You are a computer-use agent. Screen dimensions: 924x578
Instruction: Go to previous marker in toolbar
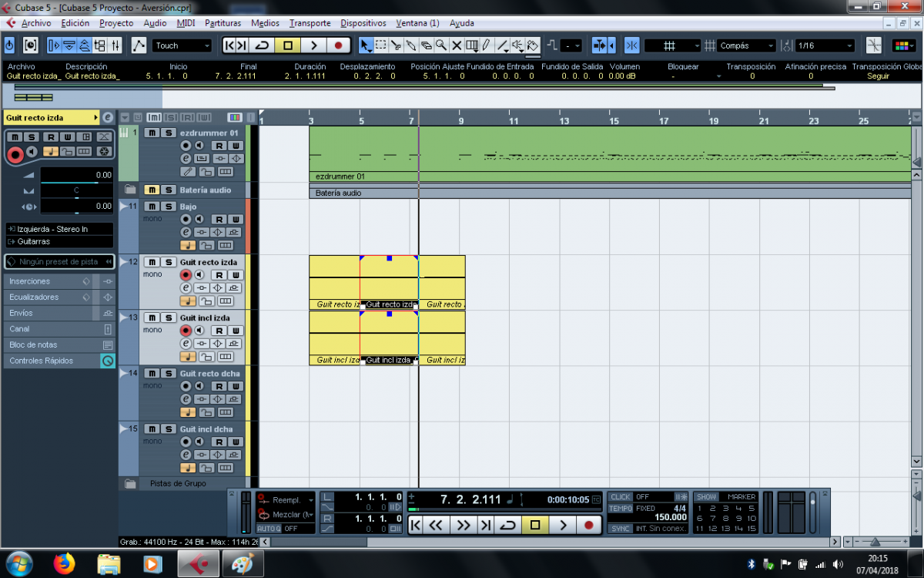coord(229,45)
